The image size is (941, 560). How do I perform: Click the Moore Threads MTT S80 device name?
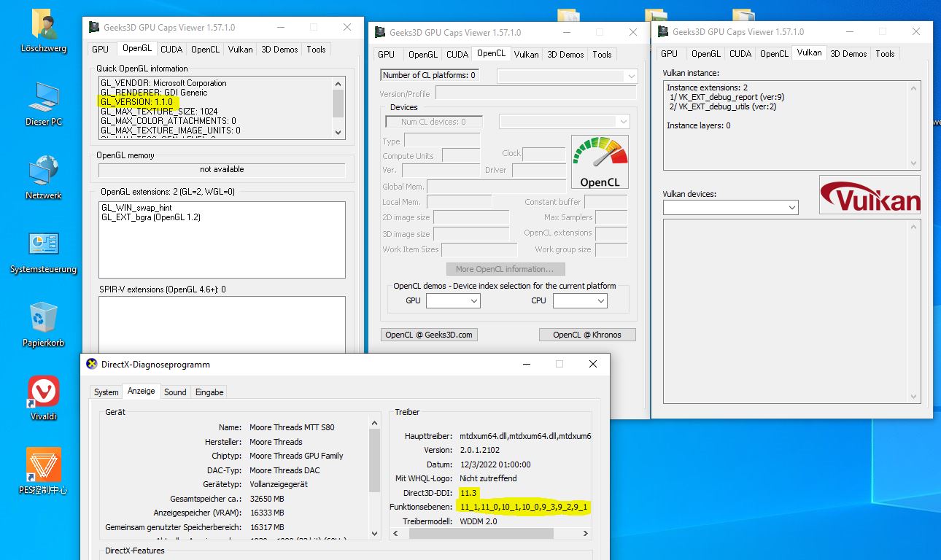(x=292, y=427)
